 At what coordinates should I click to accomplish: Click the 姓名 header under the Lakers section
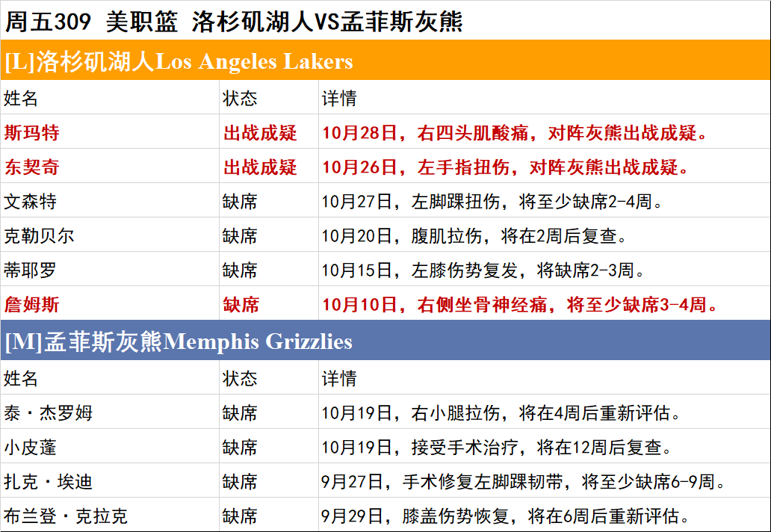click(21, 98)
